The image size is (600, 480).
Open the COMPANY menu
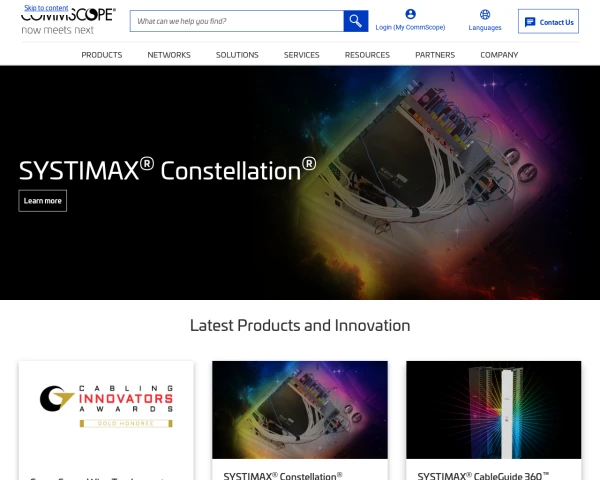coord(499,55)
